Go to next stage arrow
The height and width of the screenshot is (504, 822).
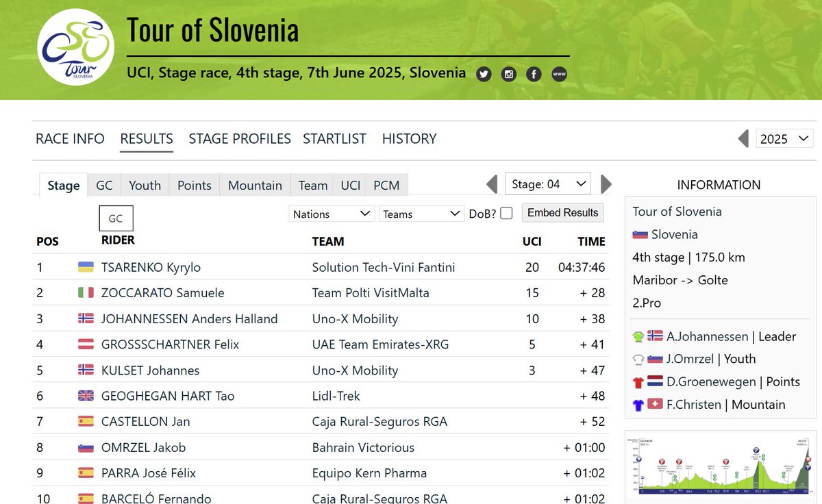(606, 184)
